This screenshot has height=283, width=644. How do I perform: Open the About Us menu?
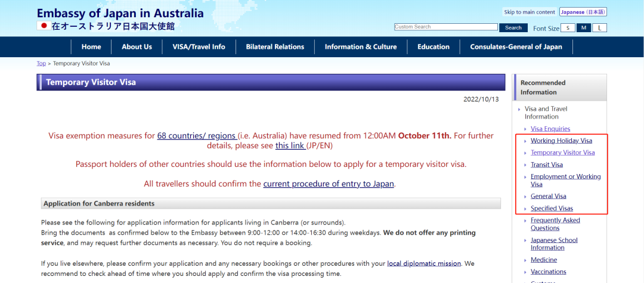pyautogui.click(x=137, y=46)
